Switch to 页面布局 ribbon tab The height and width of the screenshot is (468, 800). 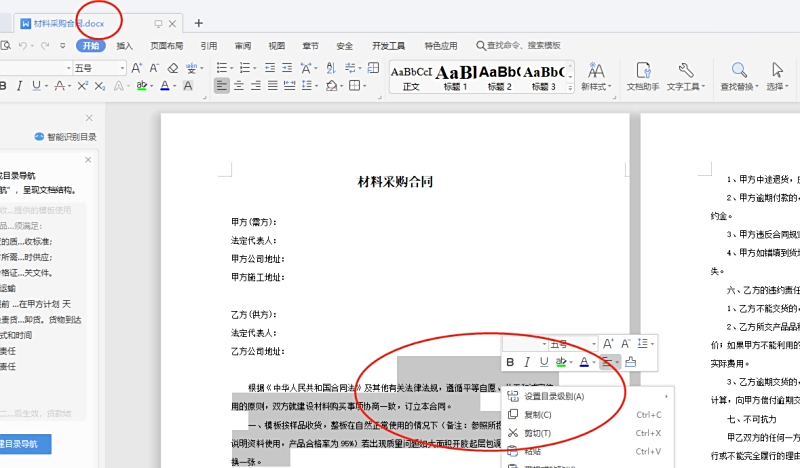(166, 46)
